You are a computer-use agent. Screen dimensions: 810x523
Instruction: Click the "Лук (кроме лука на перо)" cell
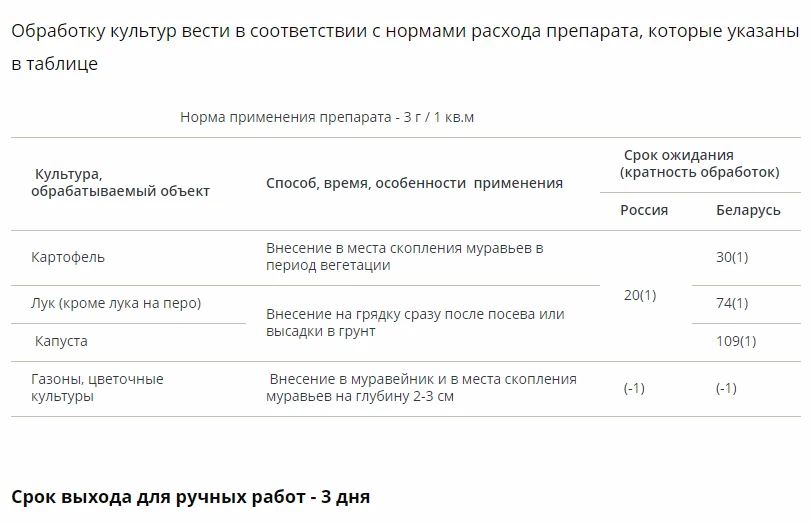click(x=116, y=303)
